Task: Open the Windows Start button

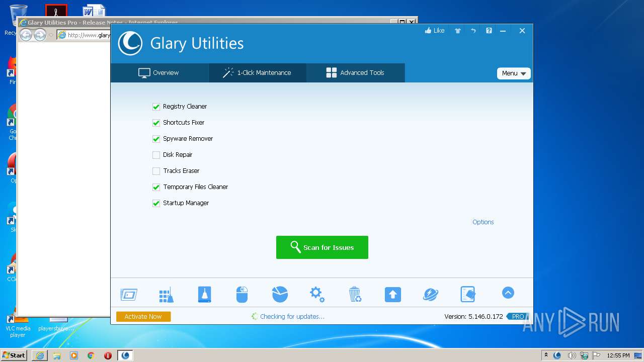Action: 14,355
